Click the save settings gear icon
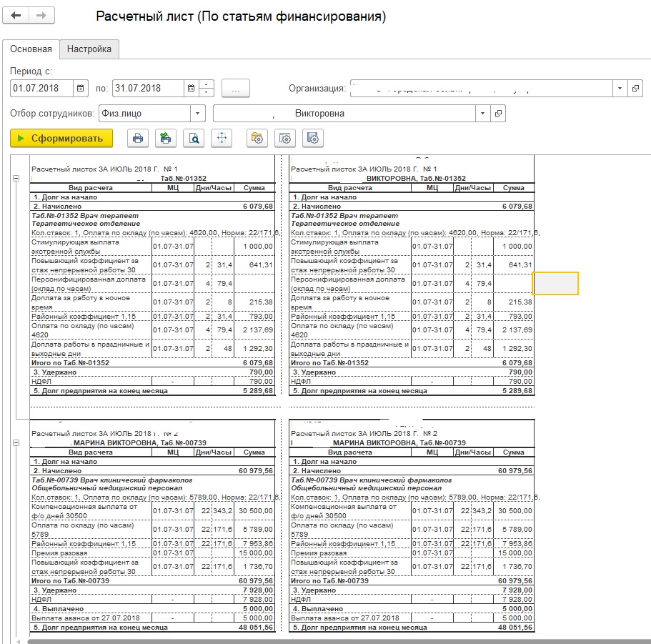This screenshot has height=644, width=651. 313,138
